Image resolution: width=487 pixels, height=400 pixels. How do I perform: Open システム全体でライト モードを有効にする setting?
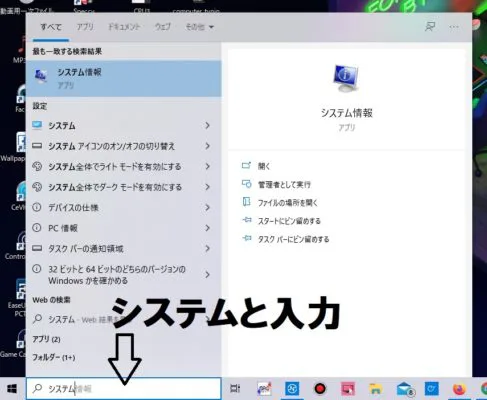click(x=123, y=166)
